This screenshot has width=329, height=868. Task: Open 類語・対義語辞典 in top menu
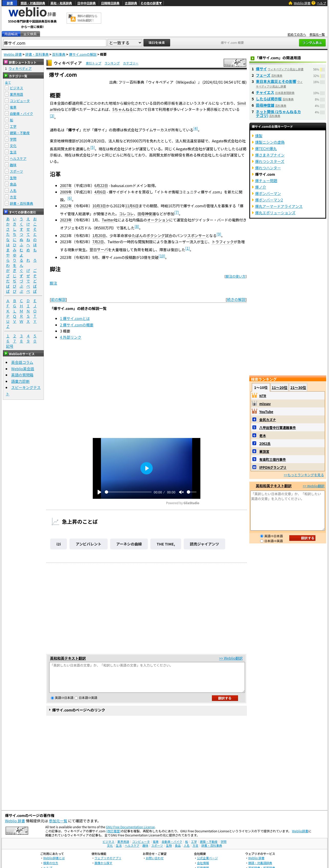tap(33, 3)
